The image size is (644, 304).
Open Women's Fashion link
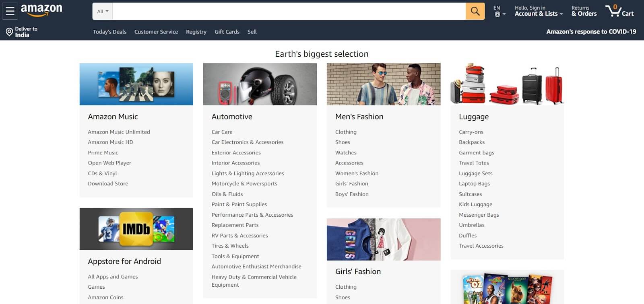(357, 173)
